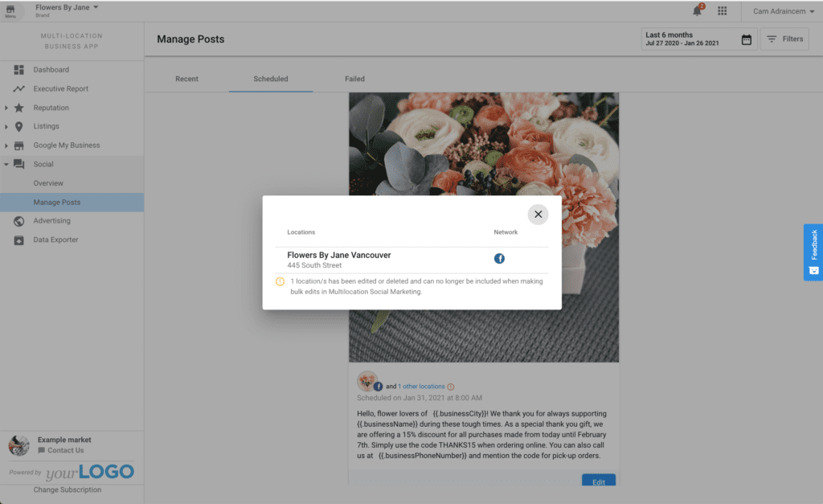Click the '1 other locations' link
Viewport: 823px width, 504px height.
click(421, 387)
